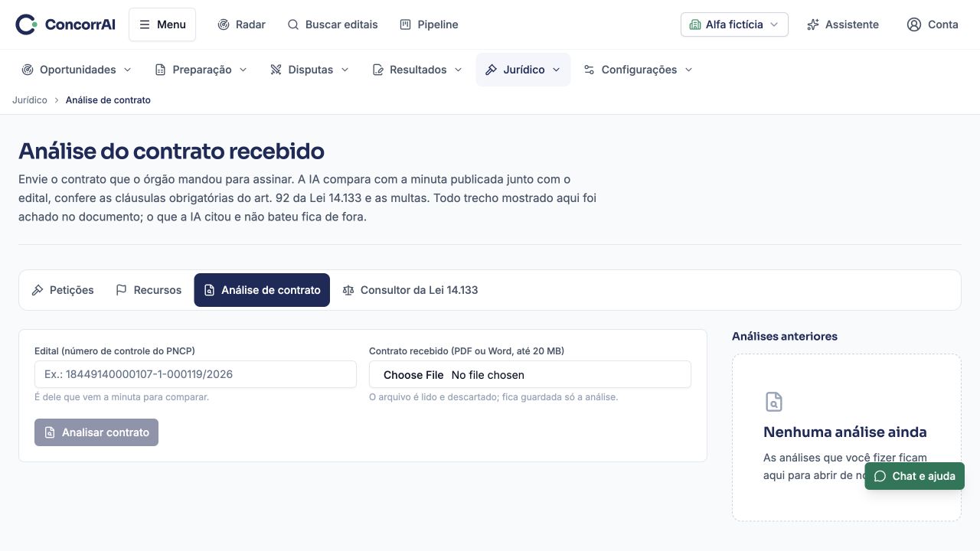Open the Conta account menu
This screenshot has height=551, width=980.
[933, 24]
